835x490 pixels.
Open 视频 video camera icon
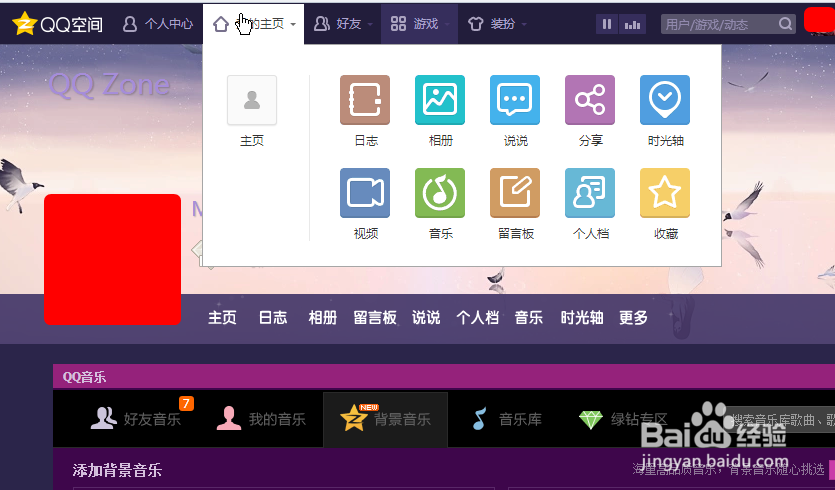pyautogui.click(x=365, y=193)
